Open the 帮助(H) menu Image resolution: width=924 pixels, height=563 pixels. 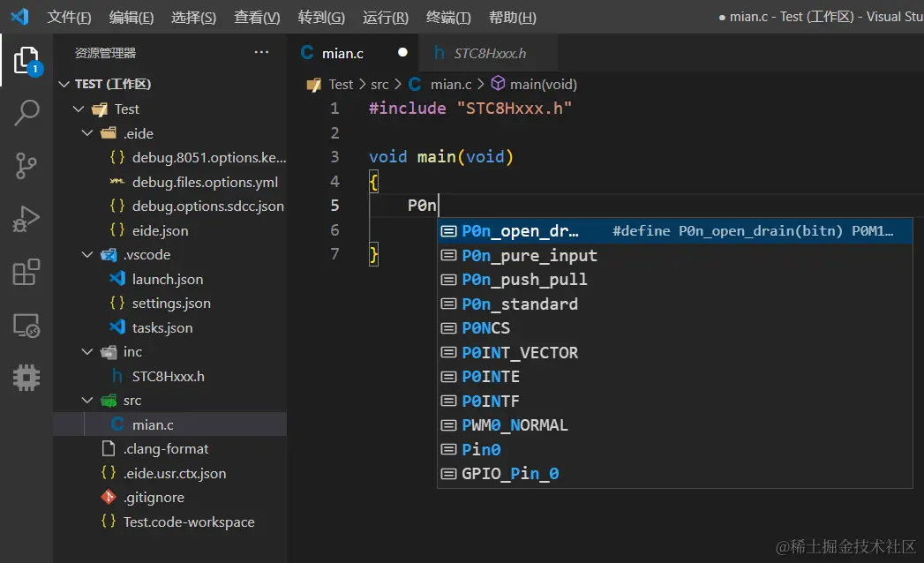pyautogui.click(x=512, y=17)
